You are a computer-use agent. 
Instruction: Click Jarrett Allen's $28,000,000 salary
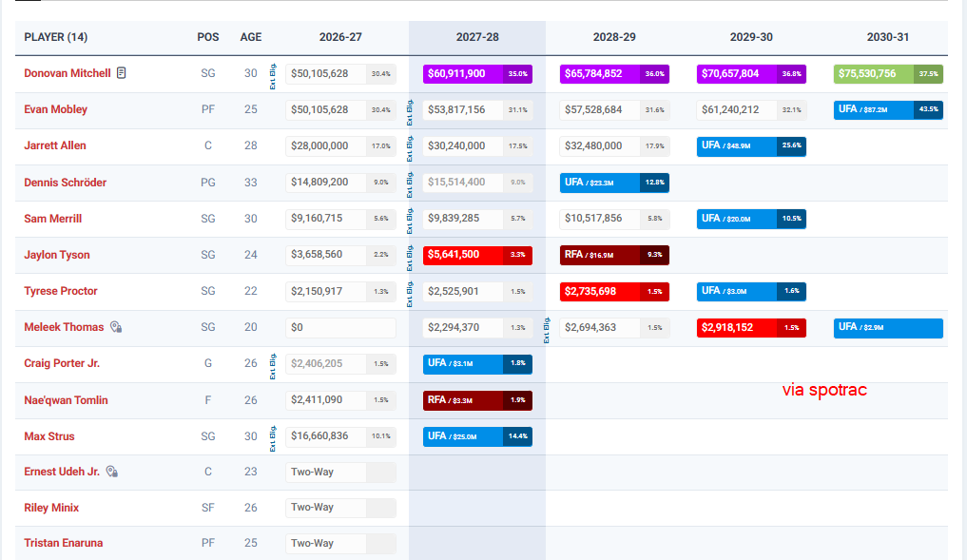[x=340, y=146]
